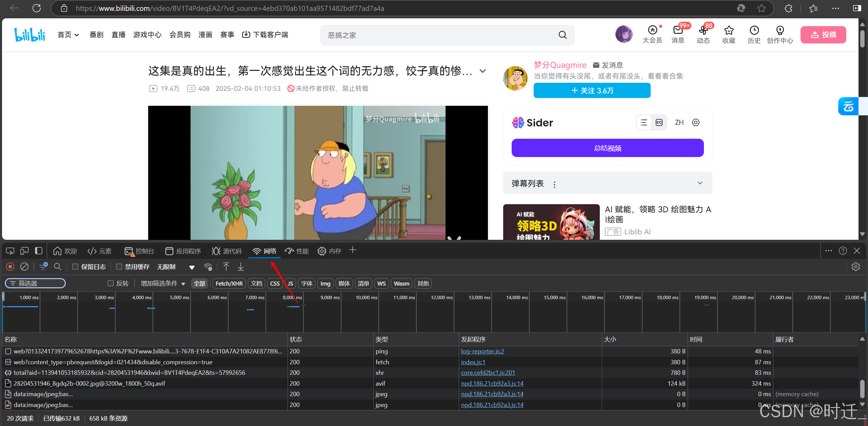Click the record network log button

click(10, 267)
